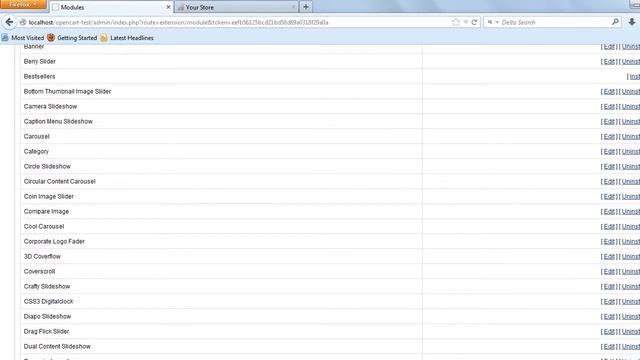Edit the Cool Carousel module

coord(609,227)
